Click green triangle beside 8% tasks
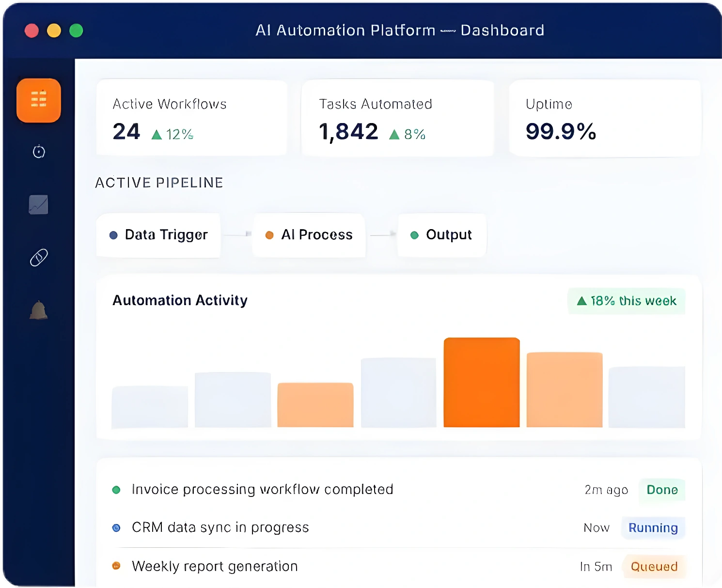Image resolution: width=722 pixels, height=588 pixels. (394, 135)
